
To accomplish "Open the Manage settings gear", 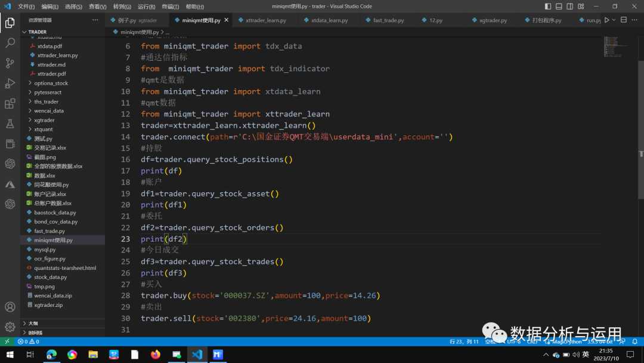I will [10, 327].
